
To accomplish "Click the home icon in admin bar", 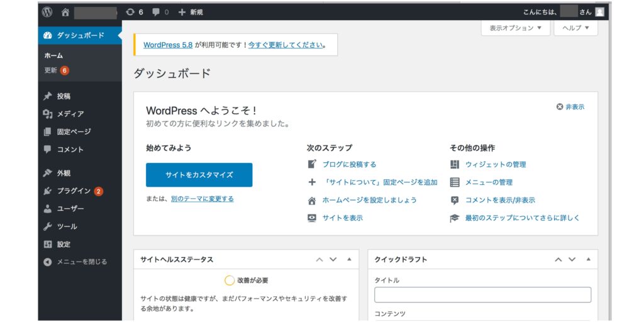I will click(65, 13).
